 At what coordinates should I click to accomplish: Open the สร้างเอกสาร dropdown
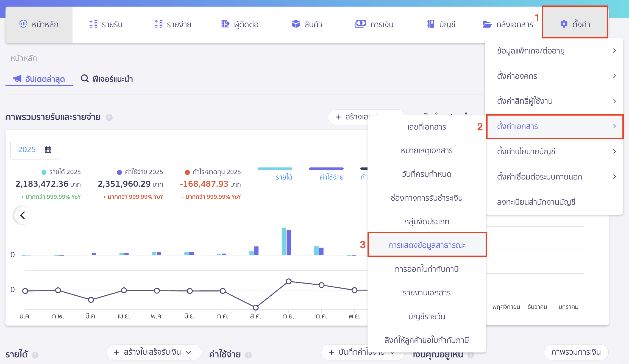(360, 117)
